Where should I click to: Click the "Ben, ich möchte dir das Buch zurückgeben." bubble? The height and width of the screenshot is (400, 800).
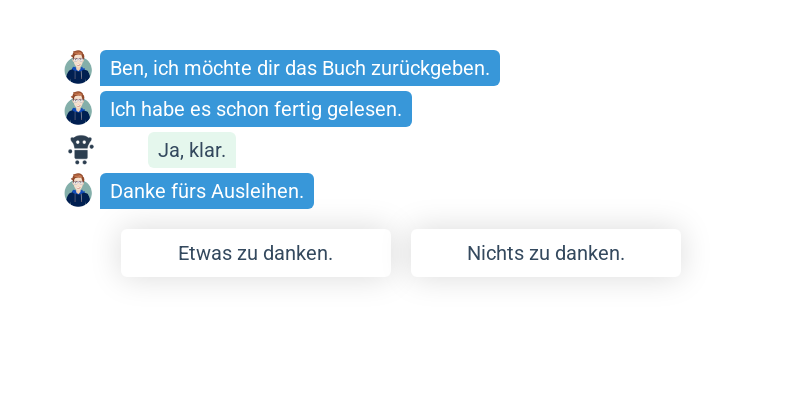coord(299,68)
